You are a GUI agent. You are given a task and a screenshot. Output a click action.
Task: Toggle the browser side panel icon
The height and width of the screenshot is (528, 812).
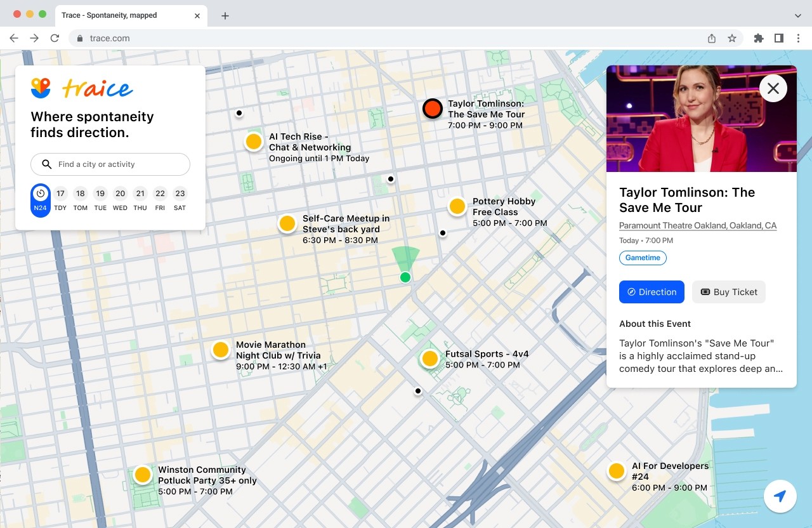click(x=779, y=38)
